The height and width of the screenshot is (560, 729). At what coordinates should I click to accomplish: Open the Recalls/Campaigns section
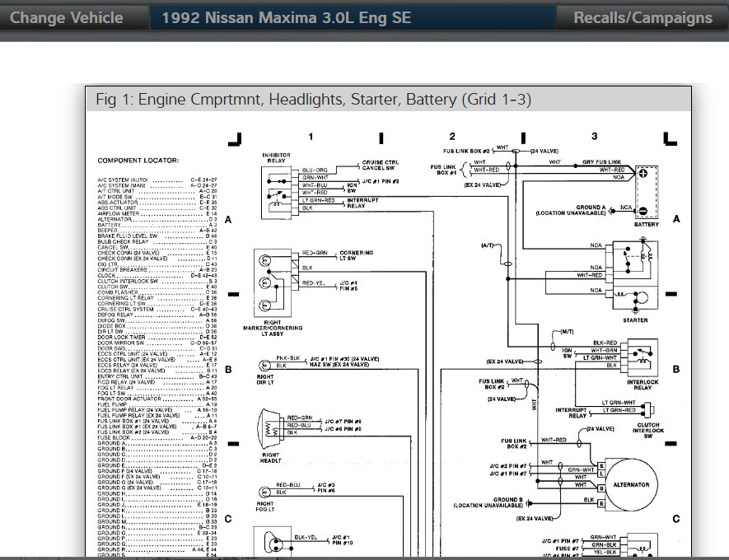coord(643,18)
